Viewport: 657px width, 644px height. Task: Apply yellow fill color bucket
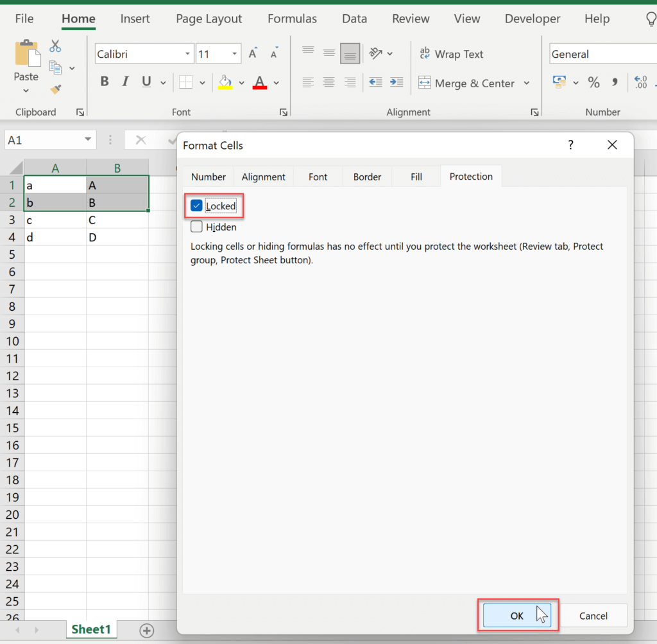click(x=225, y=82)
